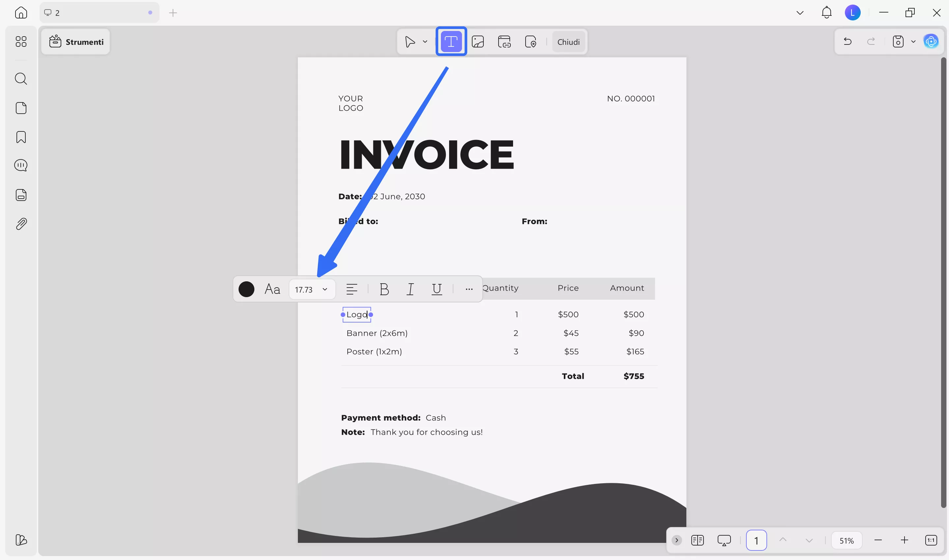Switch to the document tab named 2
The width and height of the screenshot is (949, 560).
pyautogui.click(x=94, y=13)
